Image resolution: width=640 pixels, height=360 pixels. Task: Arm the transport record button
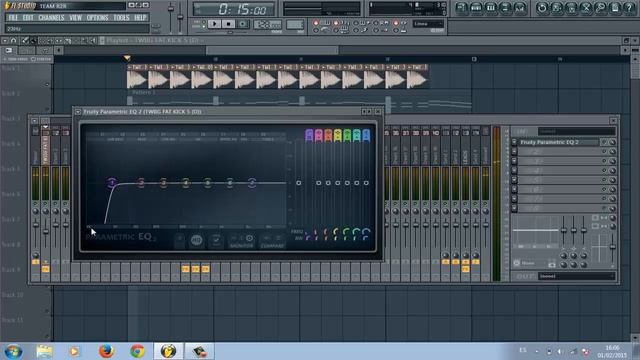pyautogui.click(x=243, y=24)
